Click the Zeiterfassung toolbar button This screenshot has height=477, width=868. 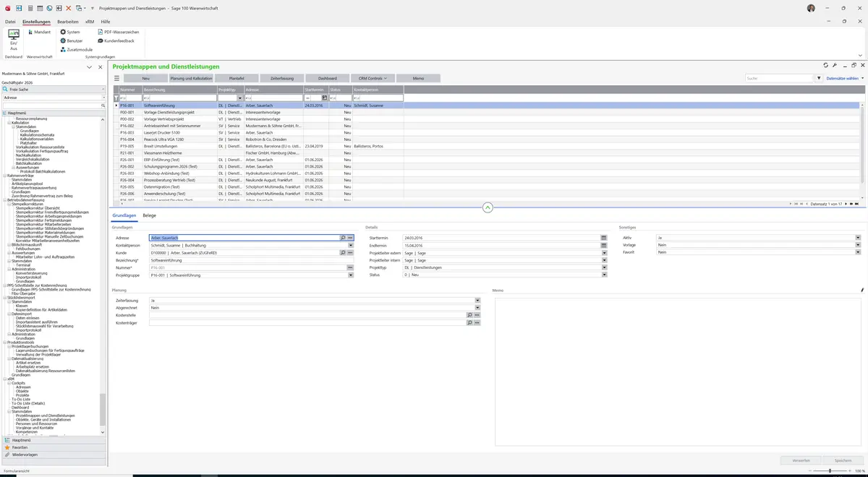282,78
